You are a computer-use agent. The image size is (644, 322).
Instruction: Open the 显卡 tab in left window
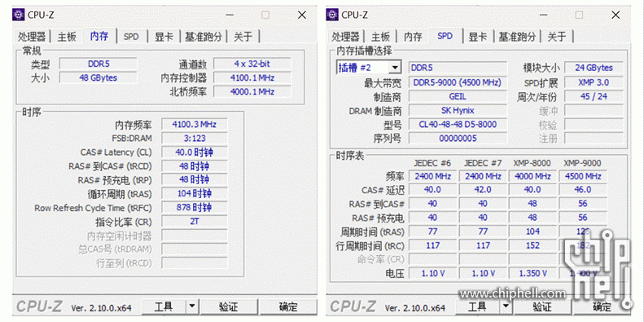[164, 37]
